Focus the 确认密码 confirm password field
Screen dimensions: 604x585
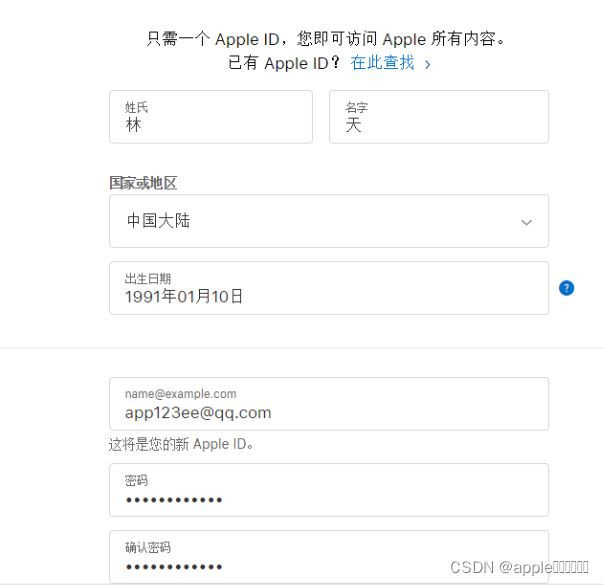coord(329,557)
